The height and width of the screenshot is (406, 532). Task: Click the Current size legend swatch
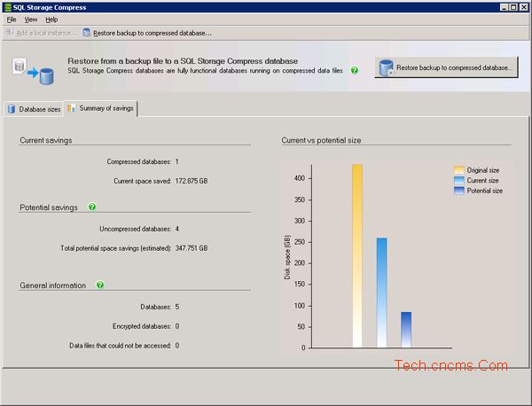pyautogui.click(x=459, y=180)
